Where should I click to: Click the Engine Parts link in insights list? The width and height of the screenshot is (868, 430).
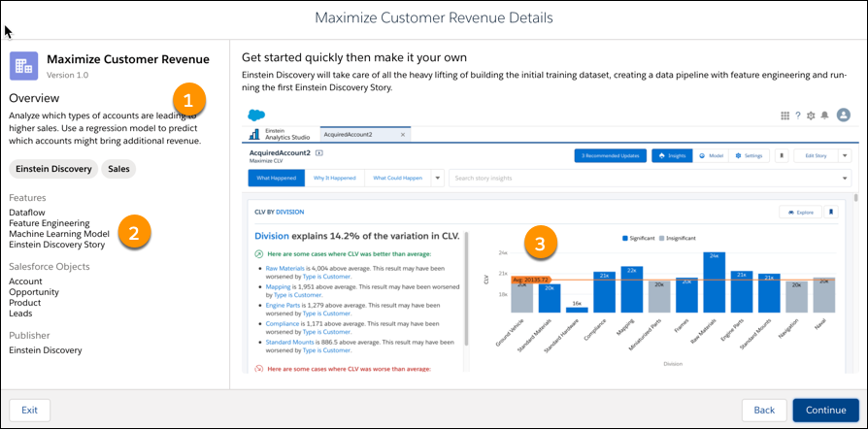point(284,305)
